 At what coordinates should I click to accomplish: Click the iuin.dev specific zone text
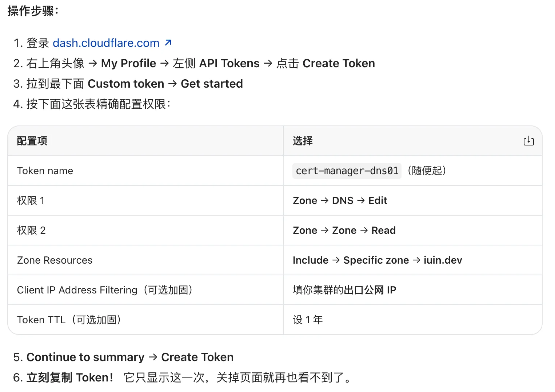[443, 260]
